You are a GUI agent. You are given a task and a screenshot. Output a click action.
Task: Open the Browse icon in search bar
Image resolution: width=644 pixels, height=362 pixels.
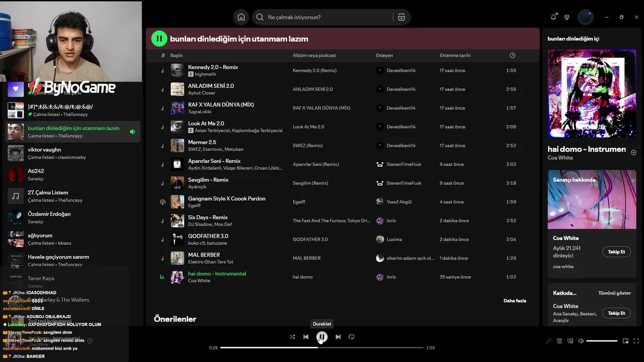401,17
